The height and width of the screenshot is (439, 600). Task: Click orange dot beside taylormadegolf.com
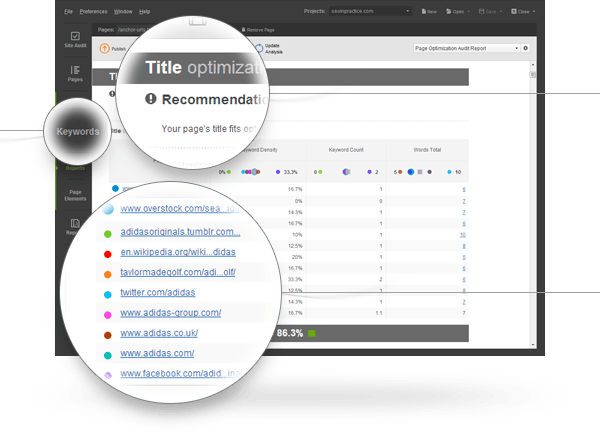[108, 274]
